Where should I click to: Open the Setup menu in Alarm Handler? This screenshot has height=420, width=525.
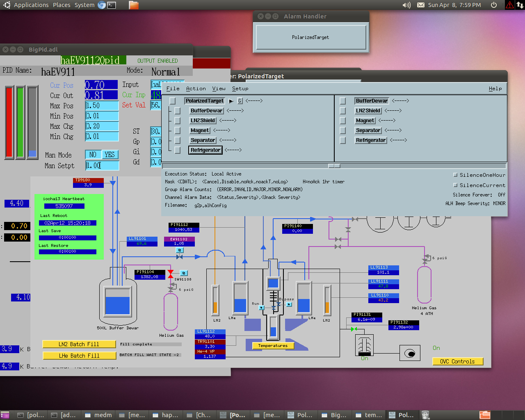240,89
